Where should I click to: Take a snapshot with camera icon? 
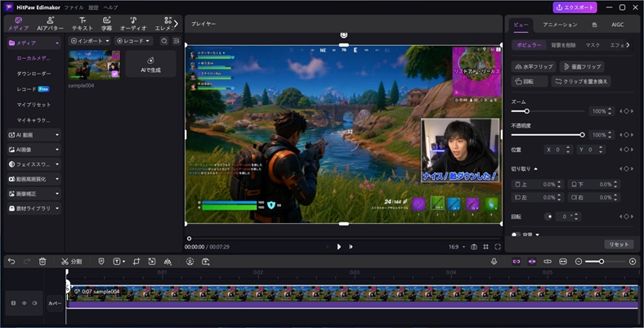[x=474, y=247]
